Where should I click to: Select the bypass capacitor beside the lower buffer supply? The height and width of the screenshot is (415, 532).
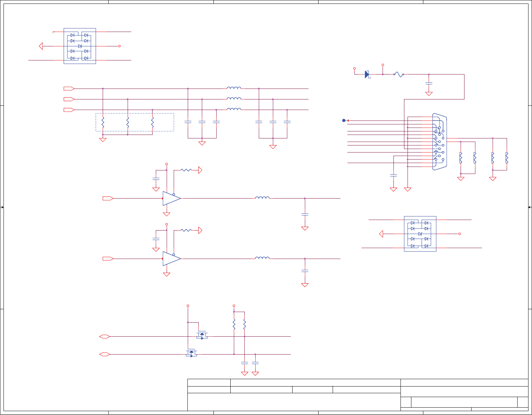point(156,239)
